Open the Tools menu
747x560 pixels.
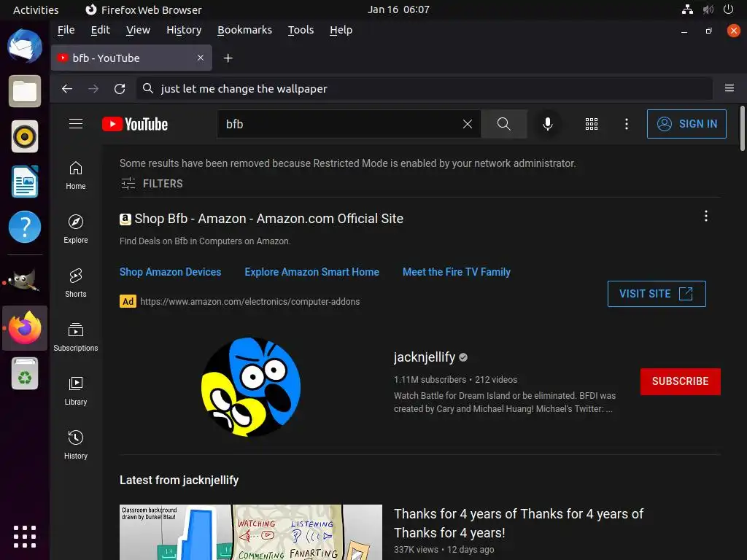[x=301, y=30]
